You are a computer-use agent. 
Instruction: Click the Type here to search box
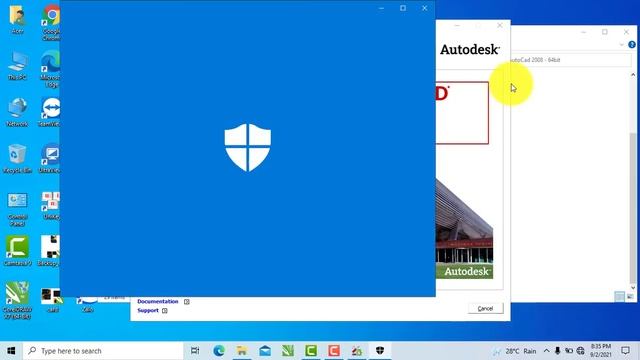pos(103,351)
